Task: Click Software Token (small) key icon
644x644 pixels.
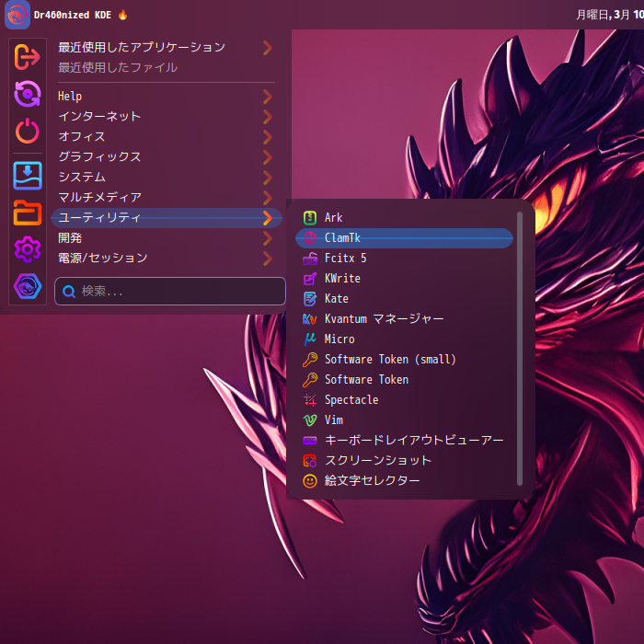Action: point(310,360)
